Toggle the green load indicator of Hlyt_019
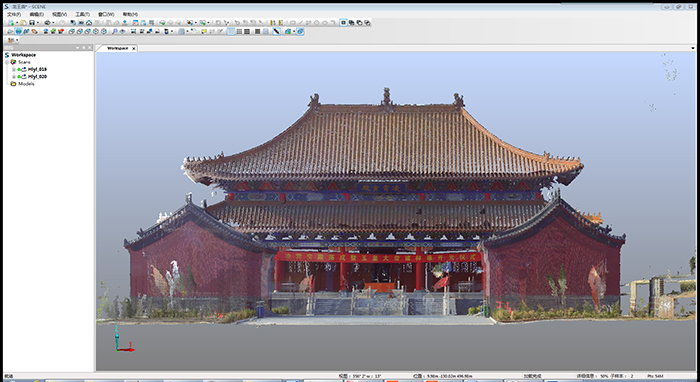 click(x=19, y=70)
